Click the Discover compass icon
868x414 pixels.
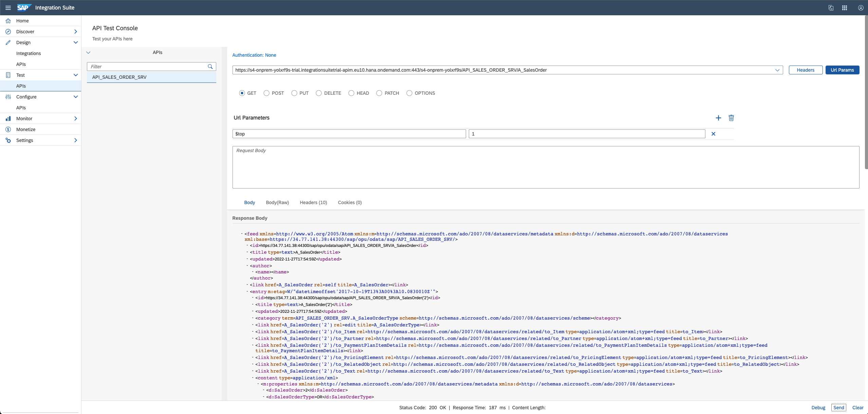point(8,32)
